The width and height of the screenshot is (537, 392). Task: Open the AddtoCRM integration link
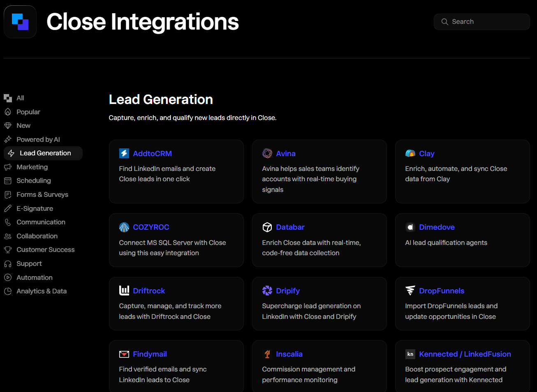(153, 154)
